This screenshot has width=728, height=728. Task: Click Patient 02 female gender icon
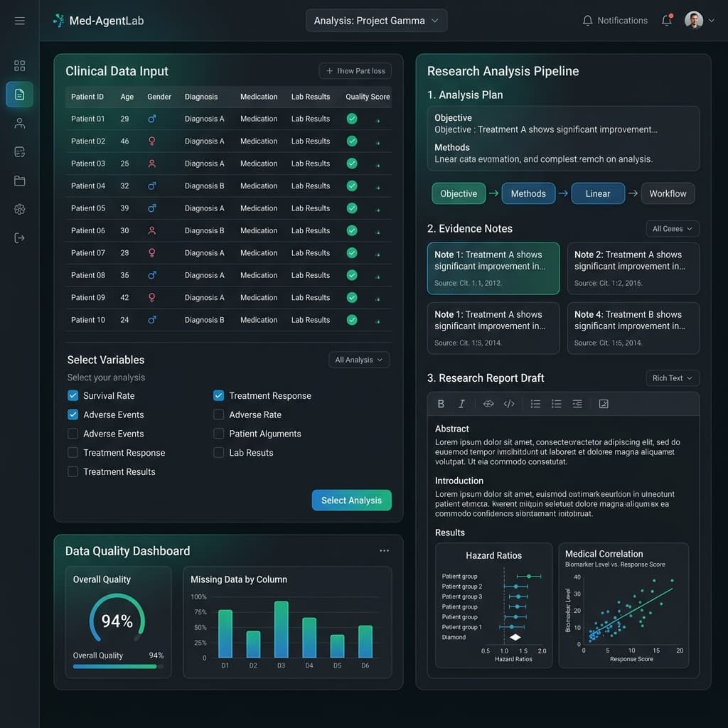[152, 141]
